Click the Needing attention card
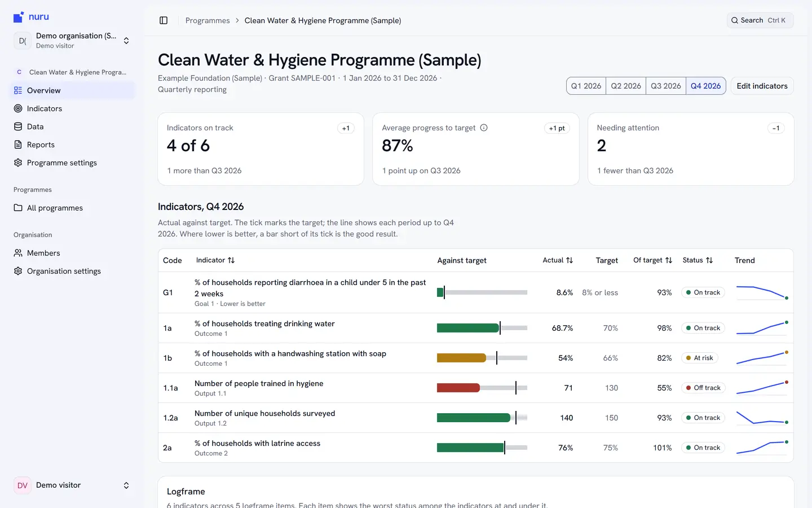The width and height of the screenshot is (812, 508). [x=691, y=149]
